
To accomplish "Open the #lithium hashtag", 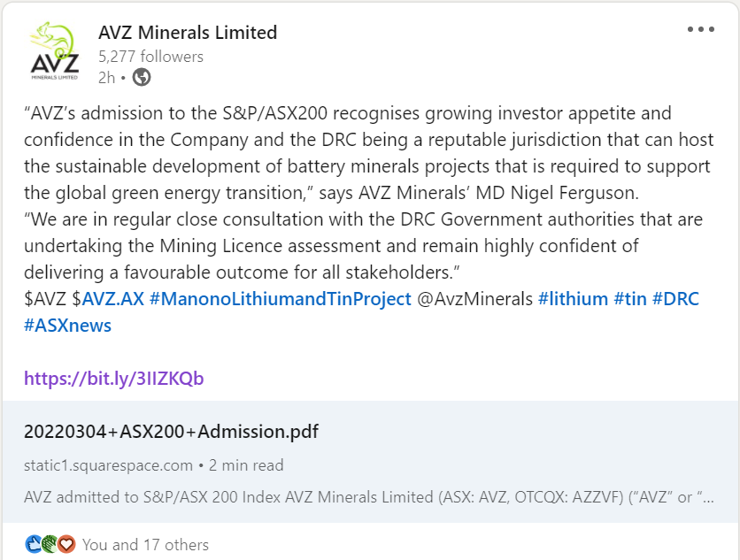I will (573, 299).
